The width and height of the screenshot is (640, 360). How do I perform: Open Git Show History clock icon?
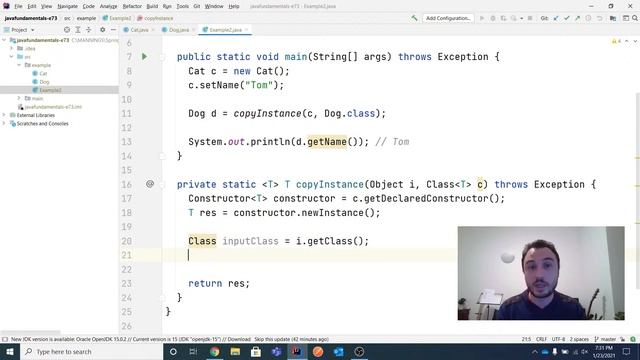[588, 18]
